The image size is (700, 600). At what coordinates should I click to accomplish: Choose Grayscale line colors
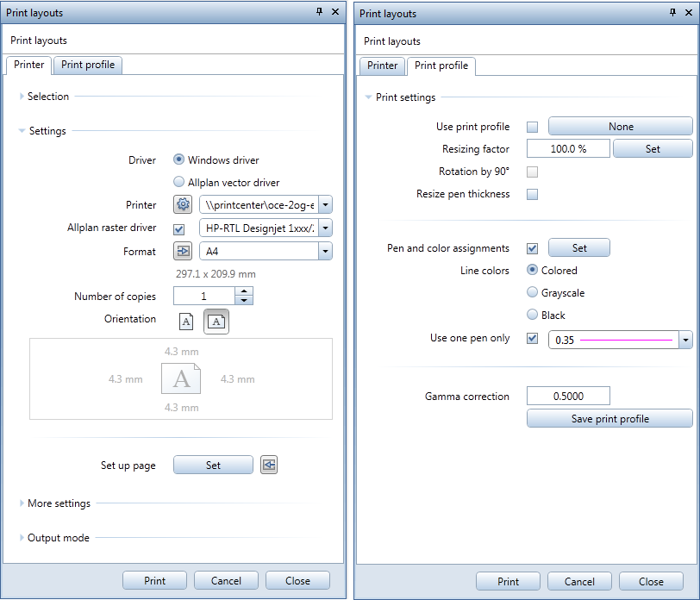(x=532, y=293)
